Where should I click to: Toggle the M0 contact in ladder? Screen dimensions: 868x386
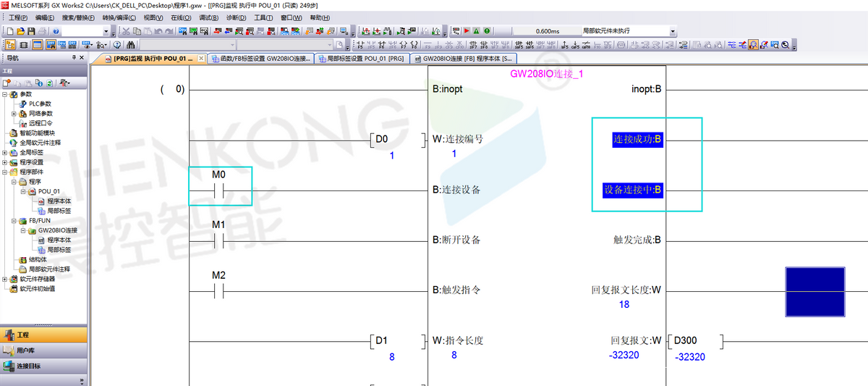pyautogui.click(x=218, y=190)
